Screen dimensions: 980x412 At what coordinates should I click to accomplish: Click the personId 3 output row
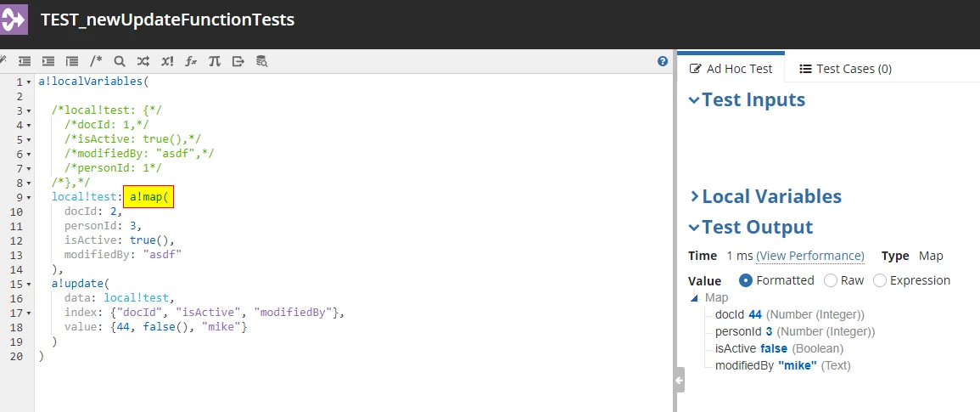(795, 331)
